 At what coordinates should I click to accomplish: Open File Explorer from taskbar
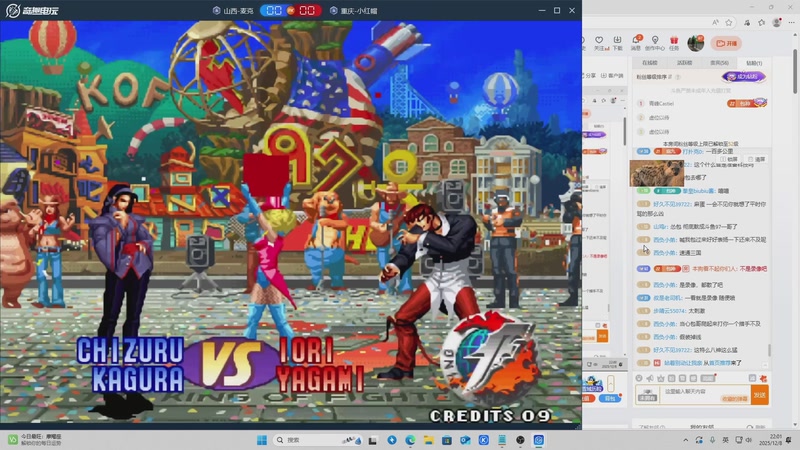pos(429,440)
